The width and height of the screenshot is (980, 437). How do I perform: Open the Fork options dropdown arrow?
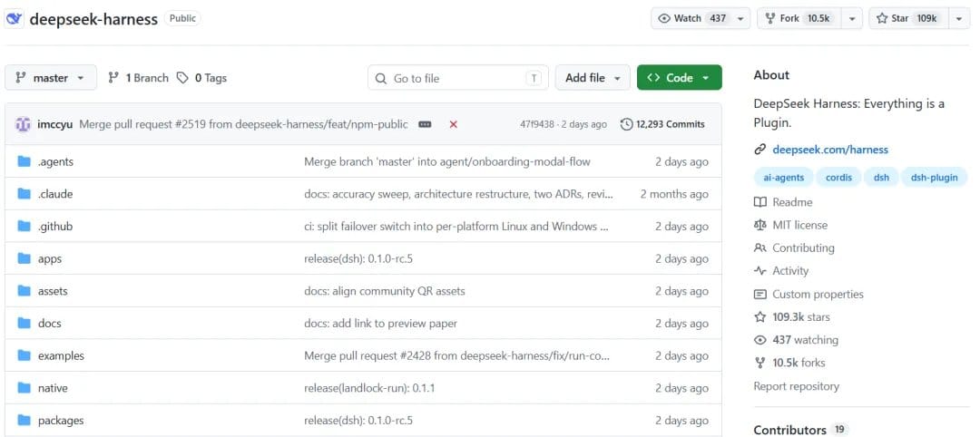[852, 19]
